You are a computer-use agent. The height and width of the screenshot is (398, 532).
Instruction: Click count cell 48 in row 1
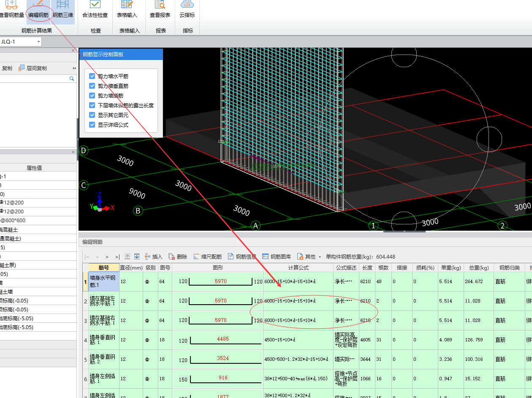tap(383, 281)
